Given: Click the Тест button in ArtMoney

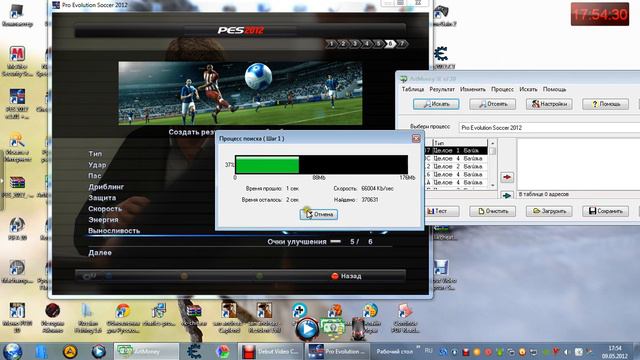Looking at the screenshot, I should [x=442, y=211].
